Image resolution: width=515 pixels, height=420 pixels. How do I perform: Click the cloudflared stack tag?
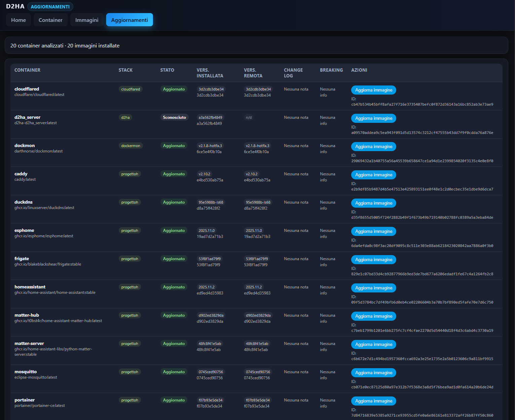[131, 89]
